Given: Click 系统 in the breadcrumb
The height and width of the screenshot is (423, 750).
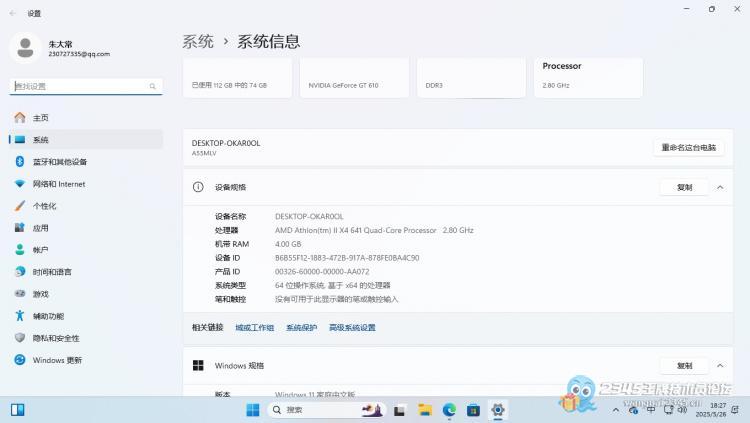Looking at the screenshot, I should click(x=198, y=42).
